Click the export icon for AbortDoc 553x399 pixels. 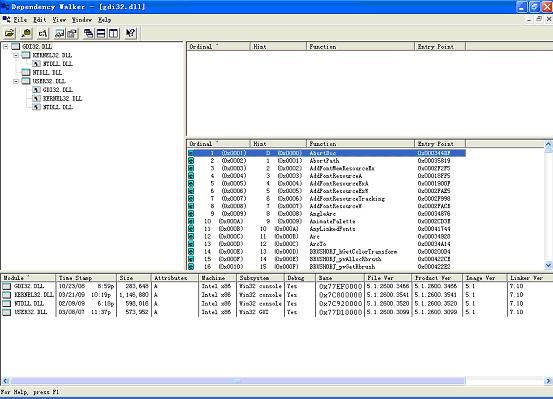[191, 153]
